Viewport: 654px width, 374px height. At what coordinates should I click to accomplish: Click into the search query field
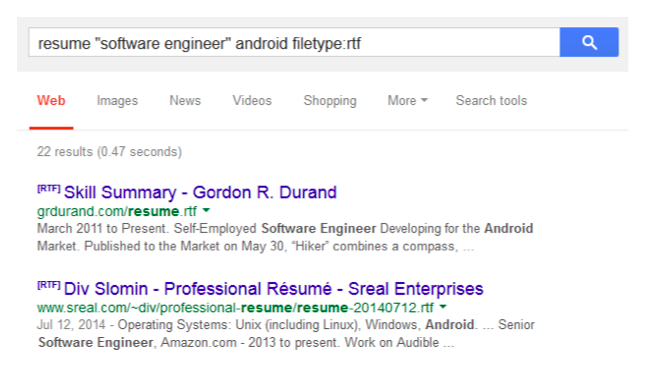294,42
